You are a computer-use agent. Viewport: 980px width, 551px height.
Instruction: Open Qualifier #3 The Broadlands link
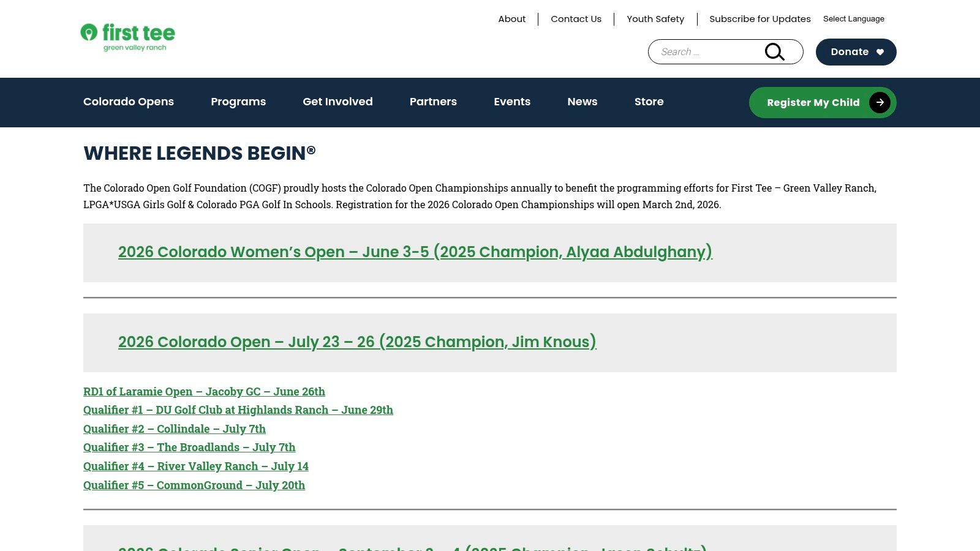[189, 447]
